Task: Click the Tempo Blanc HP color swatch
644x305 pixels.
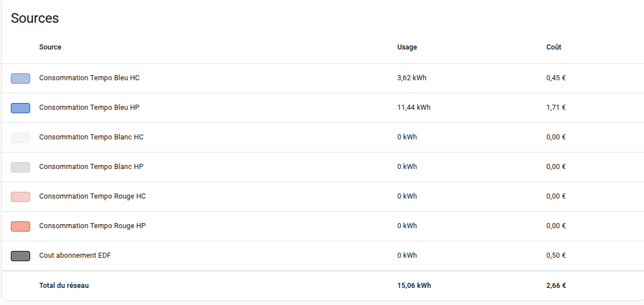Action: [x=20, y=167]
